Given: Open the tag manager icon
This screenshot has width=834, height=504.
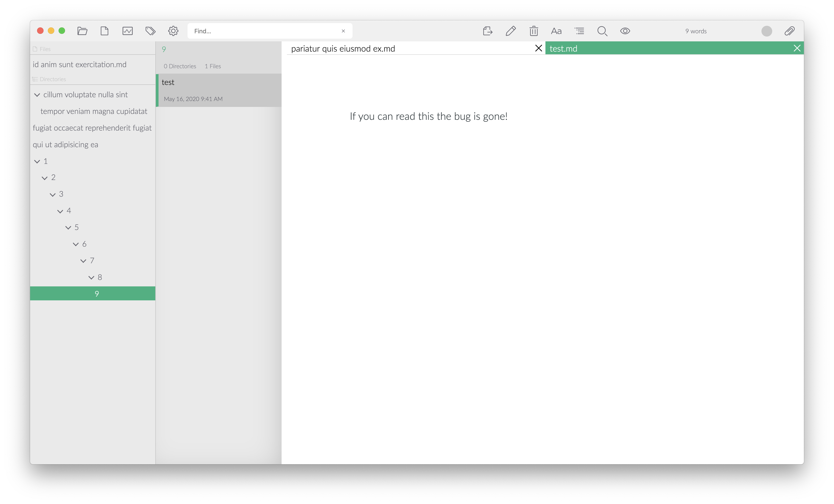Looking at the screenshot, I should [x=150, y=31].
